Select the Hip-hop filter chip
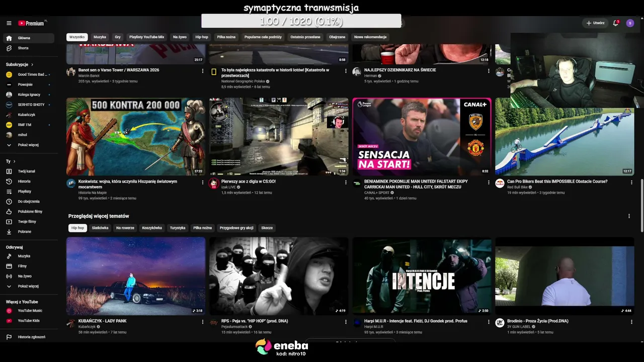Screen dimensions: 644x362 pos(202,37)
